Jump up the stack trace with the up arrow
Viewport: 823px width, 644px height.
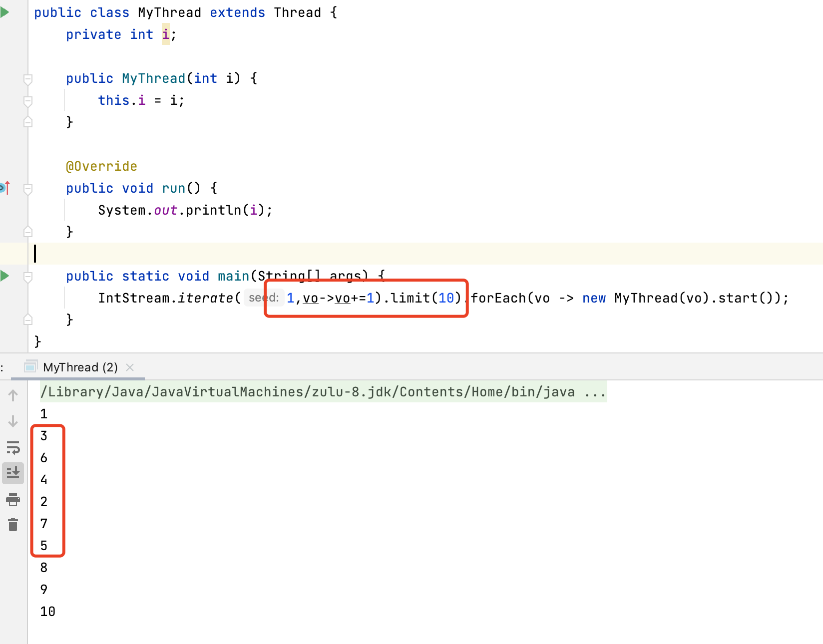click(x=13, y=396)
